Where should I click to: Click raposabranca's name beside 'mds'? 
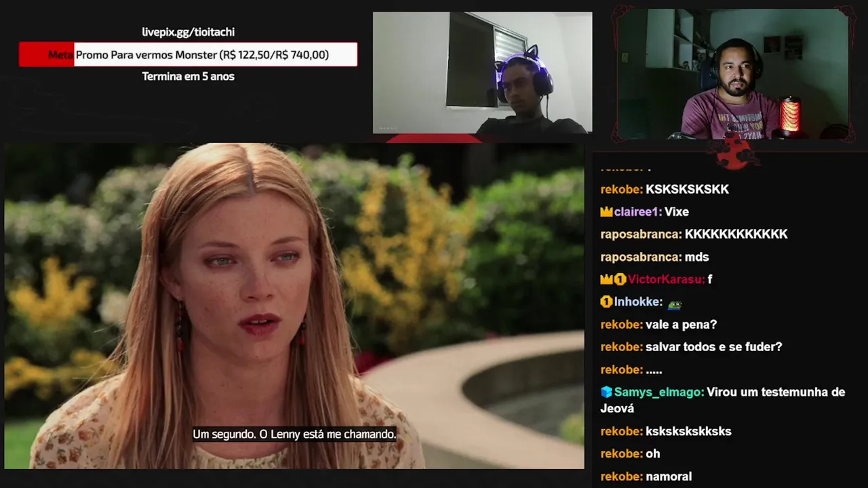point(641,257)
